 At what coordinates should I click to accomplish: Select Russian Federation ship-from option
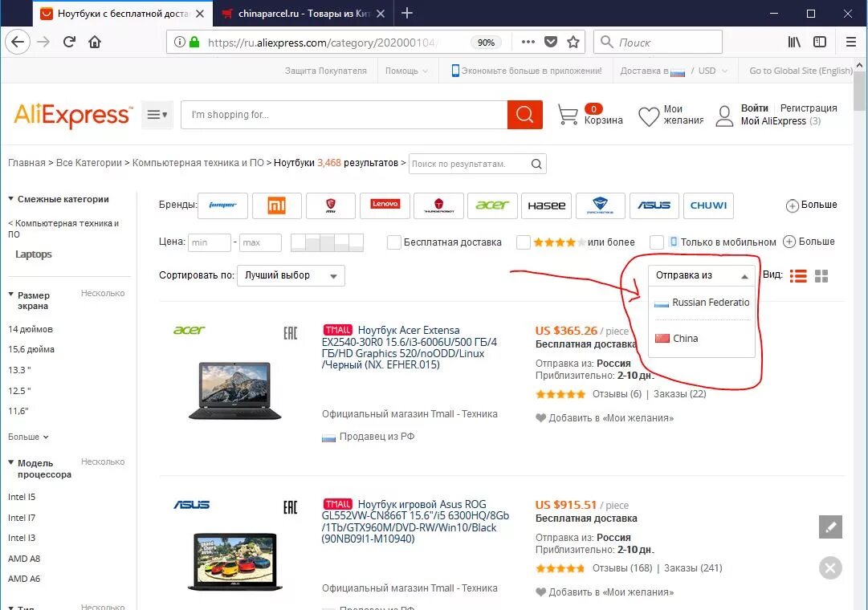[701, 303]
